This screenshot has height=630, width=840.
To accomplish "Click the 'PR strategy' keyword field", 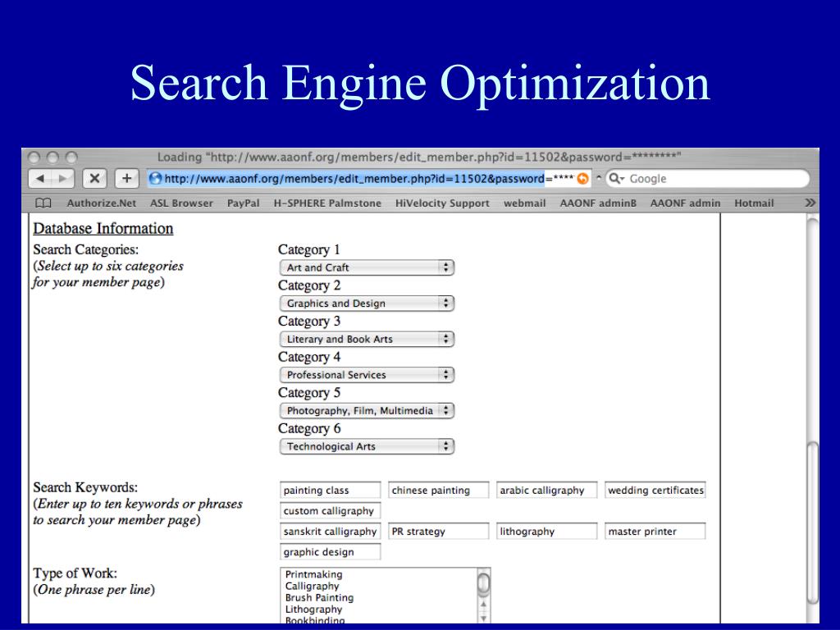I will (438, 532).
